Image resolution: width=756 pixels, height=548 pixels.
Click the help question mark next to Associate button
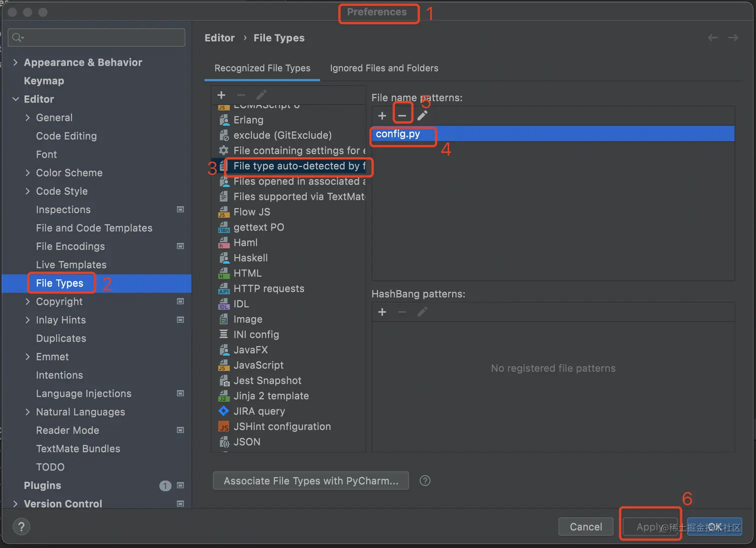[425, 481]
